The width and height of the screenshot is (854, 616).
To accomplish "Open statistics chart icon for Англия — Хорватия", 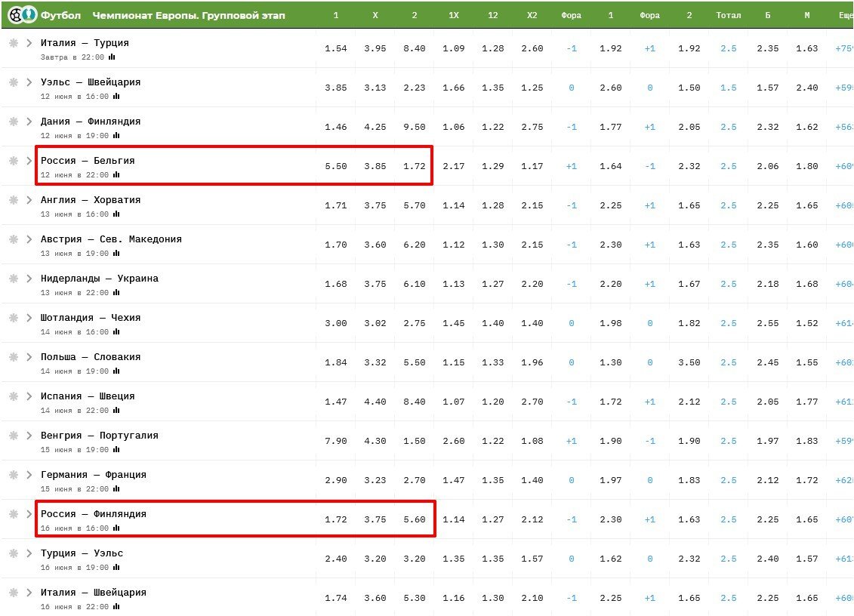I will tap(116, 214).
